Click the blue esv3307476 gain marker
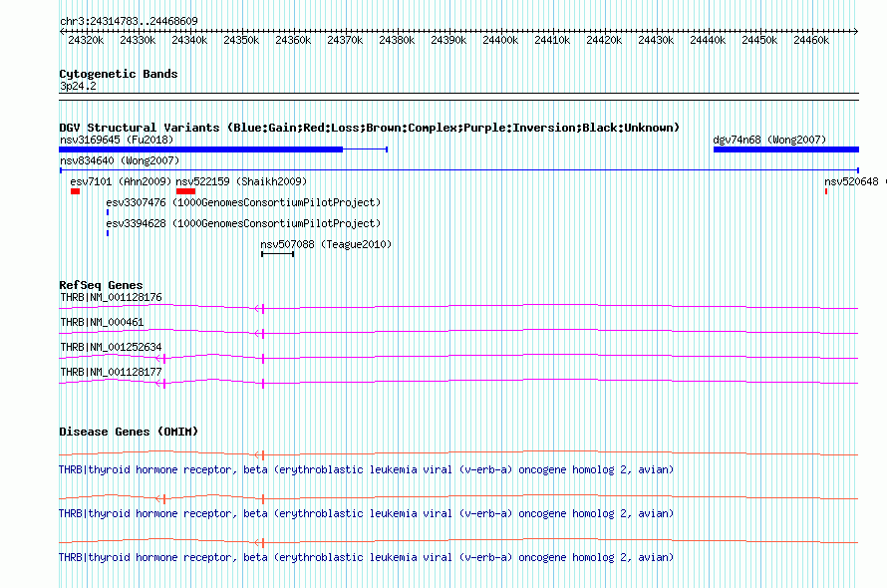Screen dimensions: 887x588 (x=108, y=212)
